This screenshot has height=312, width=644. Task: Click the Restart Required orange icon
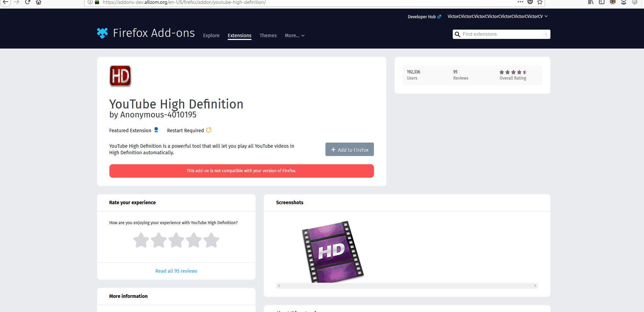pos(209,130)
